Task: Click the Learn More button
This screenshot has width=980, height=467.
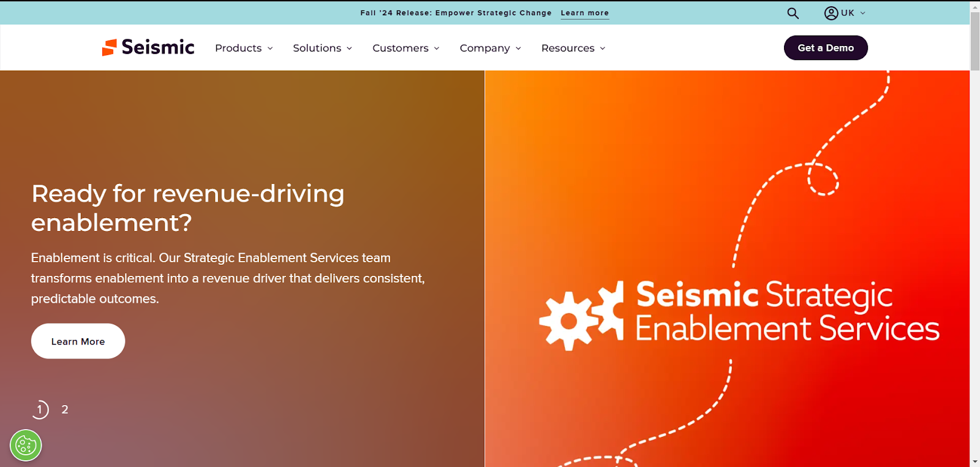Action: pyautogui.click(x=78, y=341)
